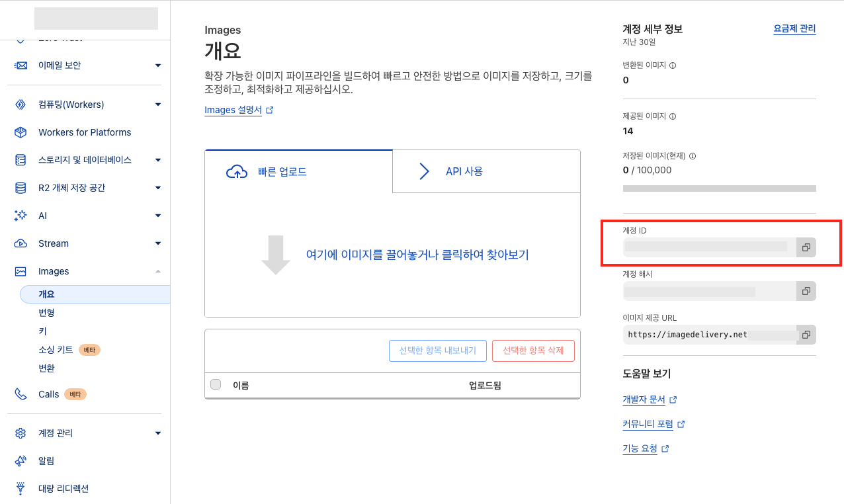Copy the 계정 해시 value

click(x=806, y=291)
